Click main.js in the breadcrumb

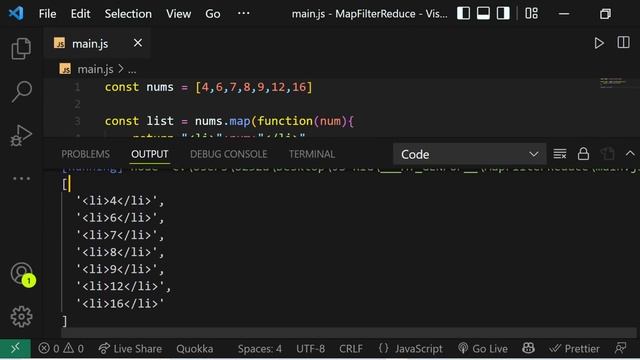95,69
